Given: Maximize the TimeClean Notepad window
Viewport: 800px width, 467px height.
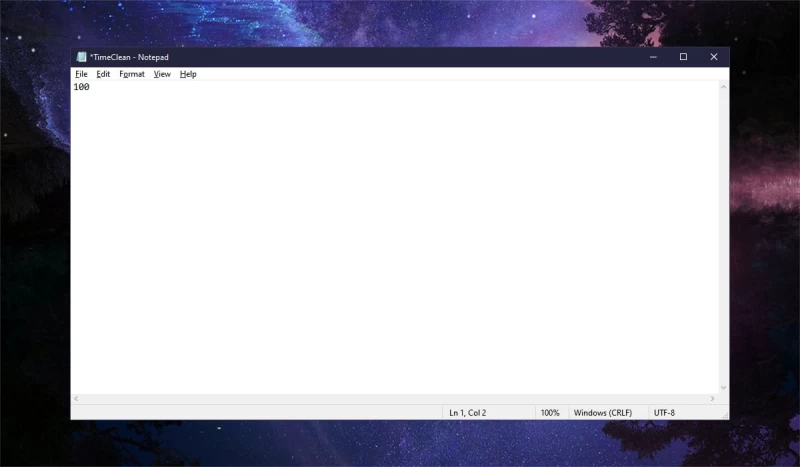Looking at the screenshot, I should tap(683, 57).
